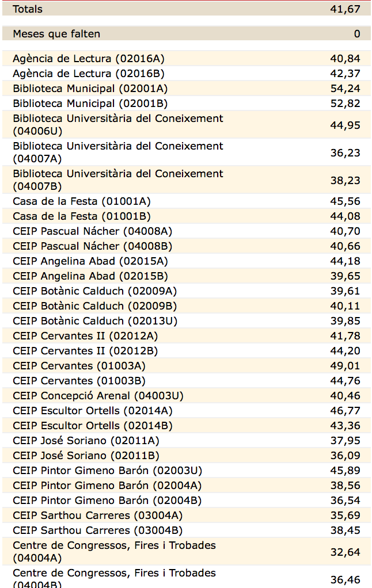Select CEIP Escultor Ortells (02014A)
This screenshot has width=372, height=588.
(92, 411)
